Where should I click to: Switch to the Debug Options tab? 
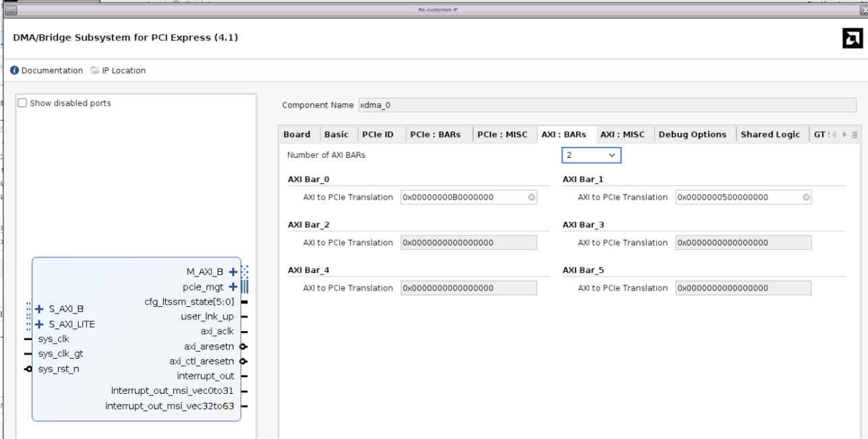[x=692, y=135]
